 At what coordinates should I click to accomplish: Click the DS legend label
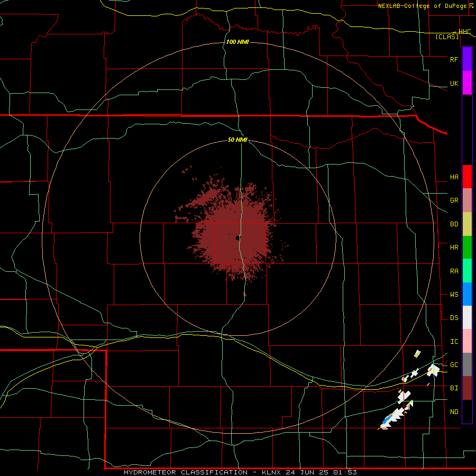pos(454,318)
